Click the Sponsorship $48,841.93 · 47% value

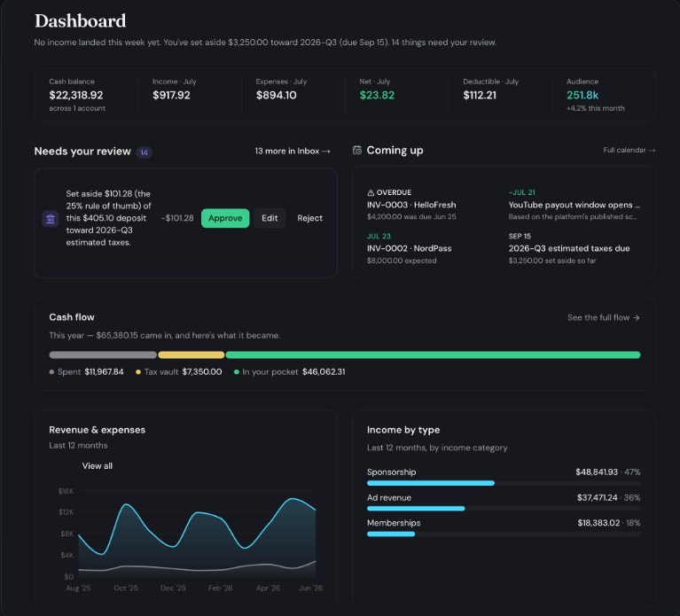coord(608,472)
